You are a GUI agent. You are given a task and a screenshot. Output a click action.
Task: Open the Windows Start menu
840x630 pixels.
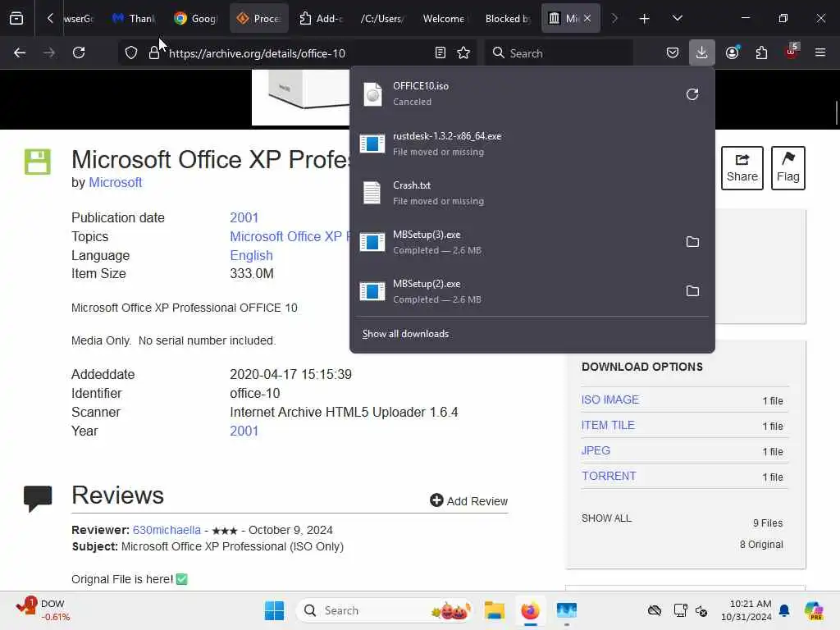pyautogui.click(x=274, y=610)
